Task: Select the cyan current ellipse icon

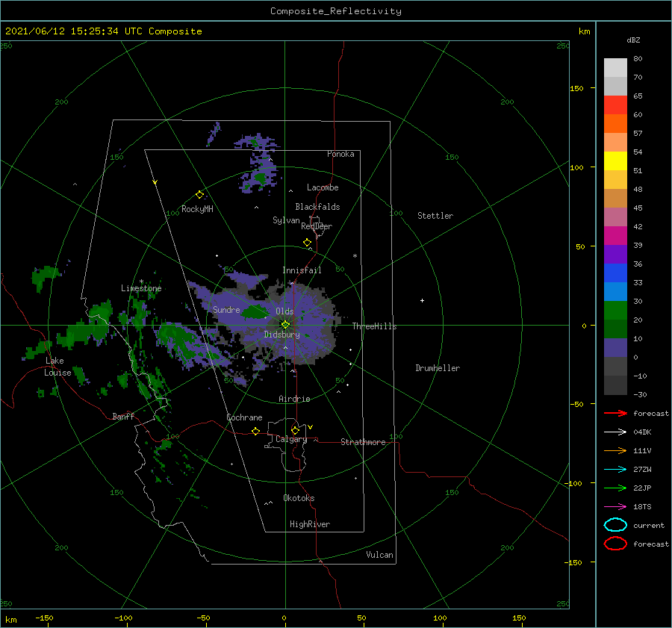Action: click(x=615, y=525)
